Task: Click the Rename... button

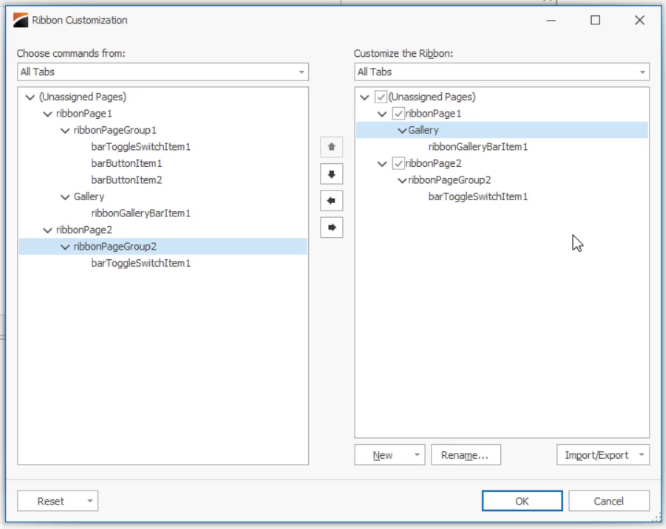Action: [466, 455]
